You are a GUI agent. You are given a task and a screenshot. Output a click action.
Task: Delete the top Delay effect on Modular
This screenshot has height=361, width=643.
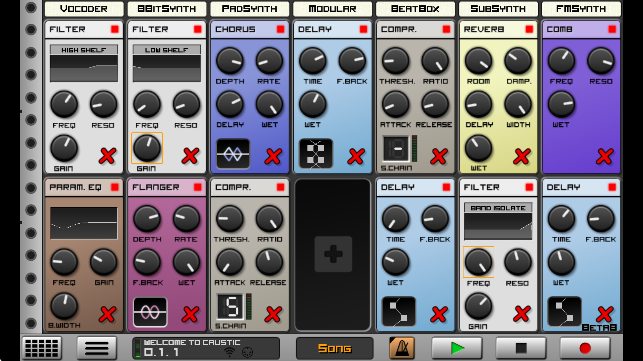coord(356,156)
